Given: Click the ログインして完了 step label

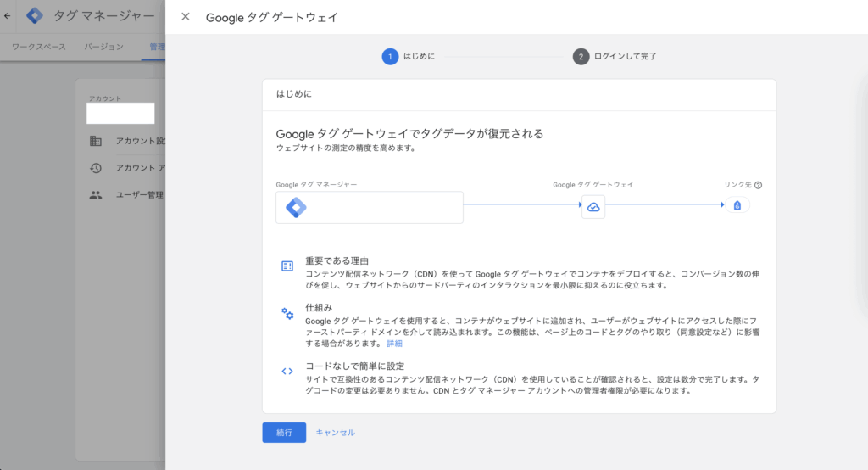Looking at the screenshot, I should [x=625, y=57].
